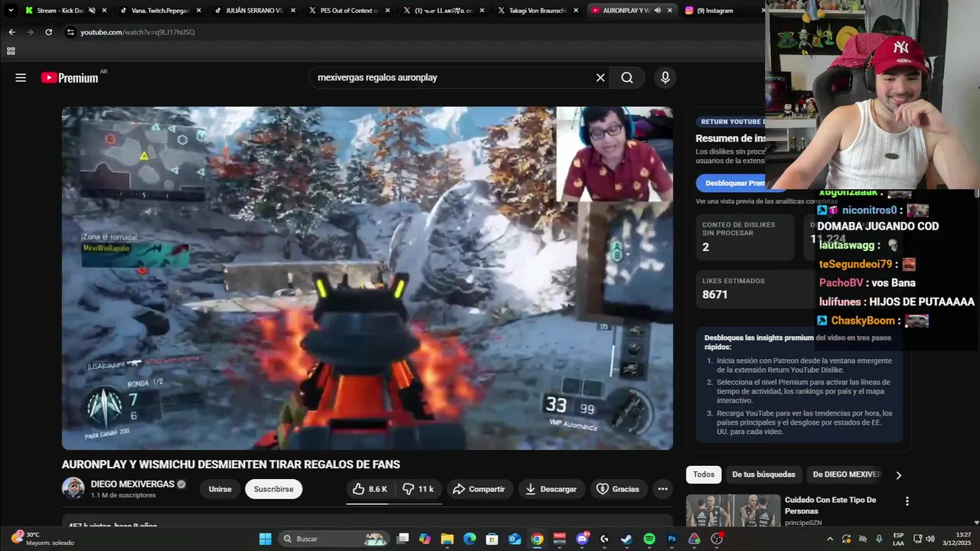This screenshot has width=980, height=551.
Task: Open Discord from taskbar
Action: click(x=582, y=539)
